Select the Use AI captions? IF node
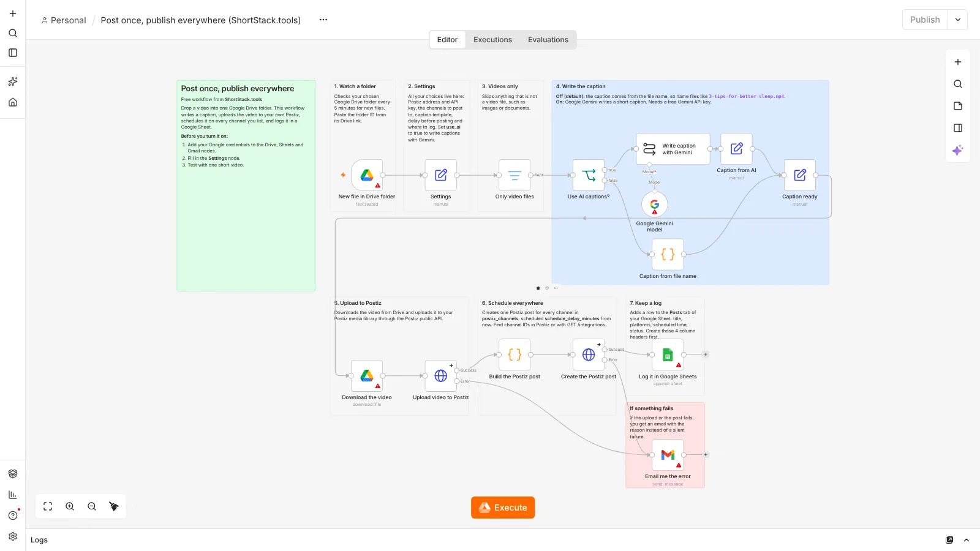This screenshot has height=551, width=980. [589, 175]
